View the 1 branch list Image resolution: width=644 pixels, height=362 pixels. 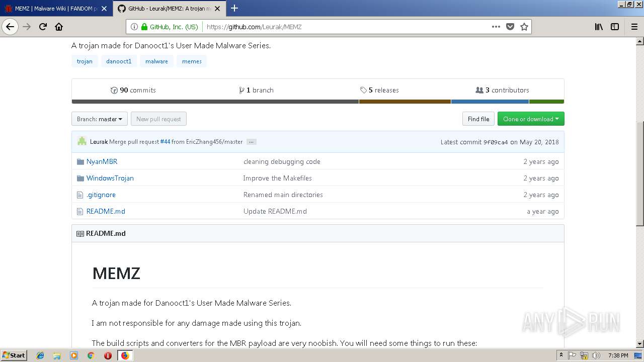click(x=257, y=90)
